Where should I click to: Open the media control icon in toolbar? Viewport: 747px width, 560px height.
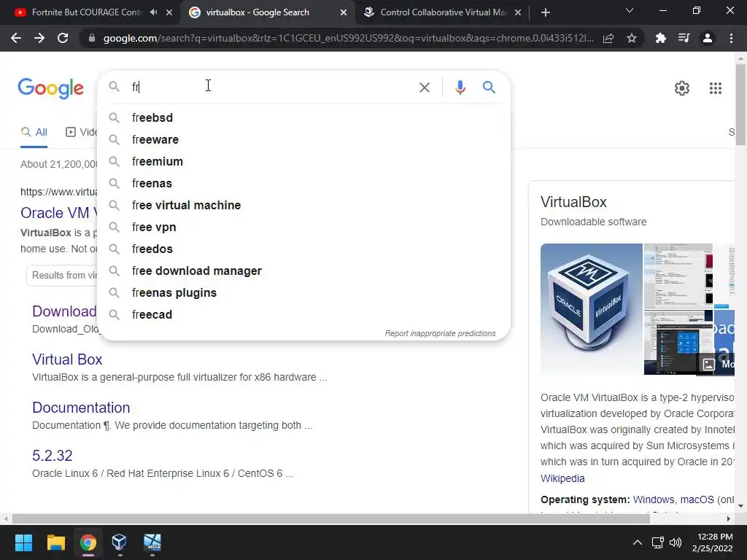pos(684,38)
